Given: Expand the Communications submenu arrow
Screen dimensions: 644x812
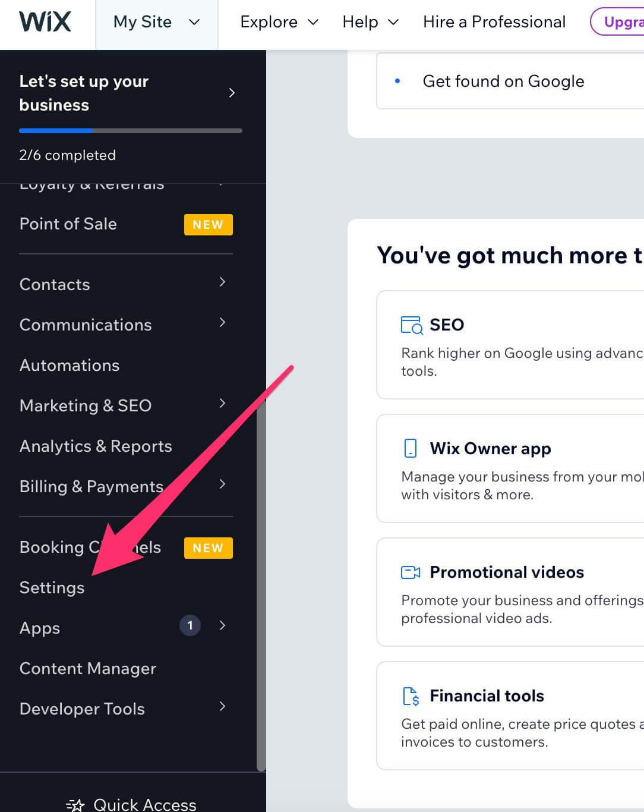Looking at the screenshot, I should coord(222,322).
